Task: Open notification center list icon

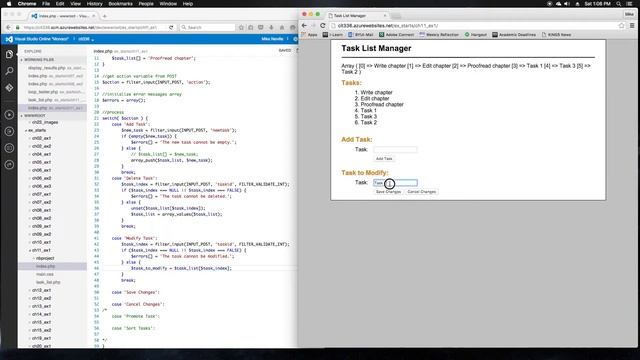Action: [x=630, y=4]
